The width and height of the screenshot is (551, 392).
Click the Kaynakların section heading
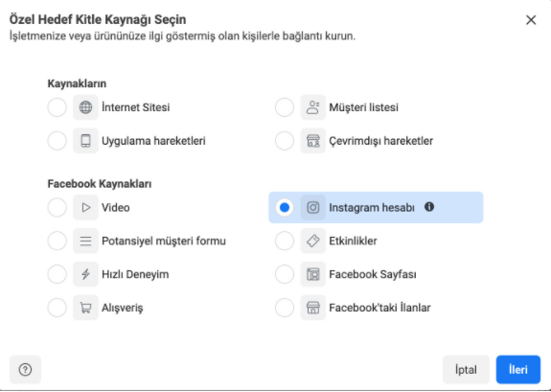77,83
